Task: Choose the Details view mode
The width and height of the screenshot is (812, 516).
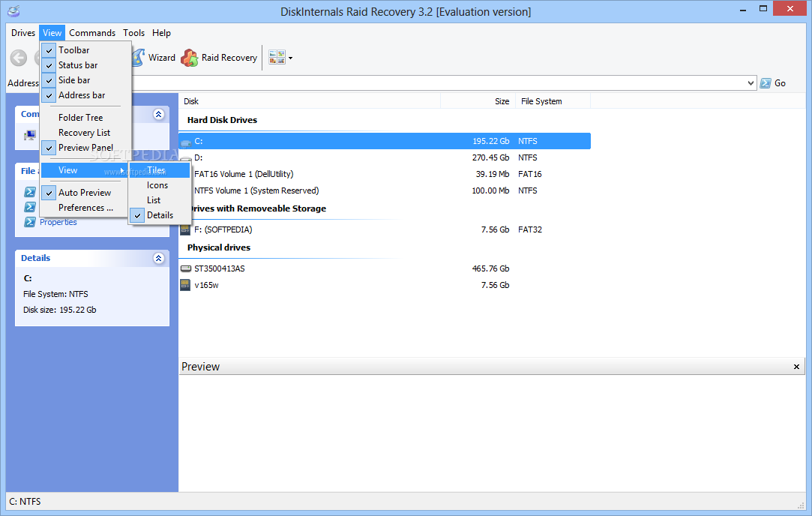Action: pyautogui.click(x=160, y=215)
